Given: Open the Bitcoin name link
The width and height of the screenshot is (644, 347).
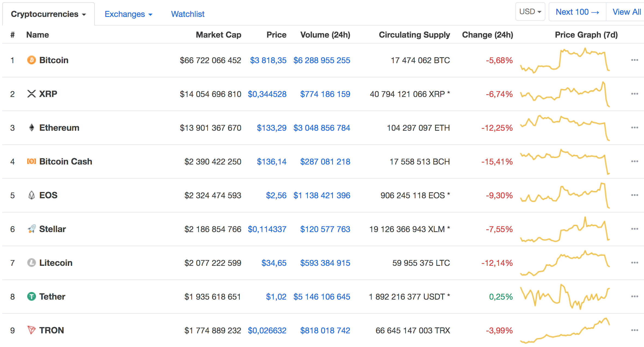Looking at the screenshot, I should click(54, 60).
